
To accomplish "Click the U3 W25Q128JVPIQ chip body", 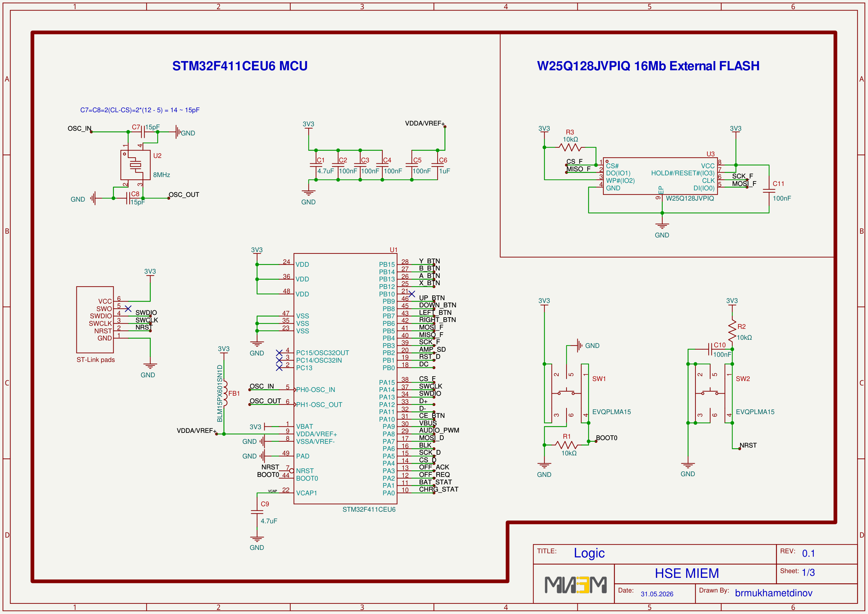I will 660,176.
